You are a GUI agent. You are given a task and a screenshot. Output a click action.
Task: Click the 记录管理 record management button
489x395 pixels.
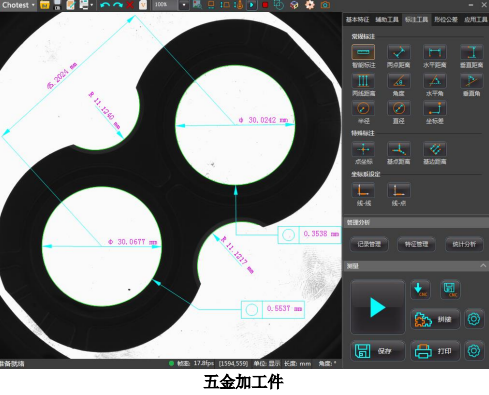[369, 244]
